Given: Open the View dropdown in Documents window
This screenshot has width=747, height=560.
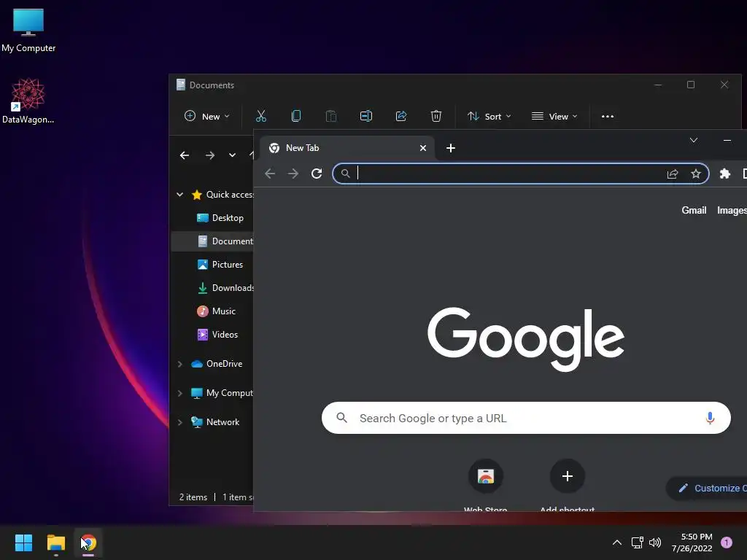Looking at the screenshot, I should tap(554, 116).
